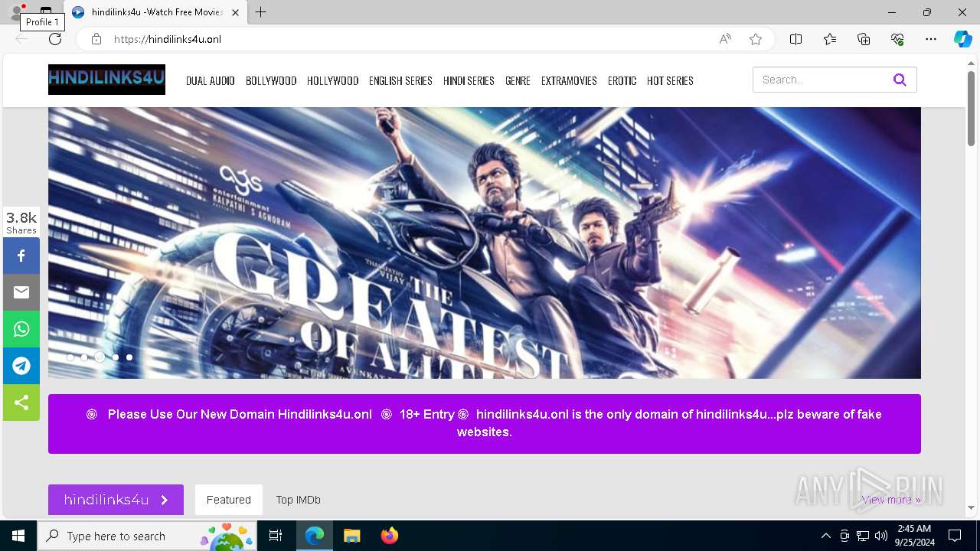Click the green ShareThis share icon
This screenshot has height=551, width=980.
pos(21,403)
